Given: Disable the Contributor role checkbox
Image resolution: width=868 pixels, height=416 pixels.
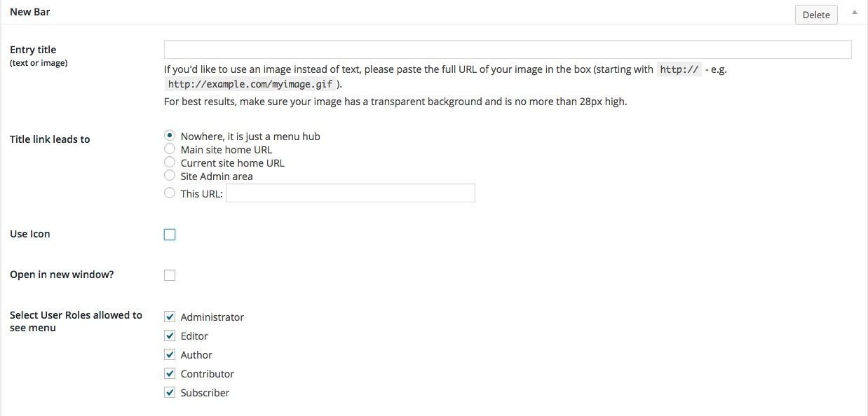Looking at the screenshot, I should pos(170,373).
